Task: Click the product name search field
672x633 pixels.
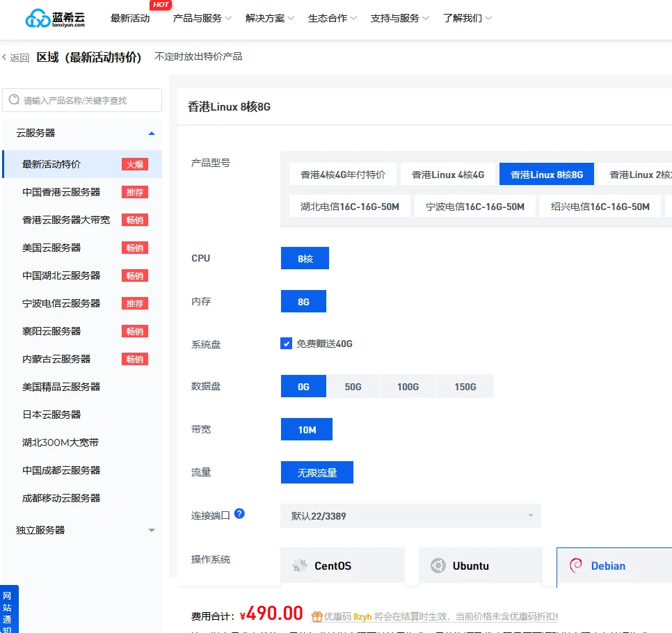Action: (89, 100)
